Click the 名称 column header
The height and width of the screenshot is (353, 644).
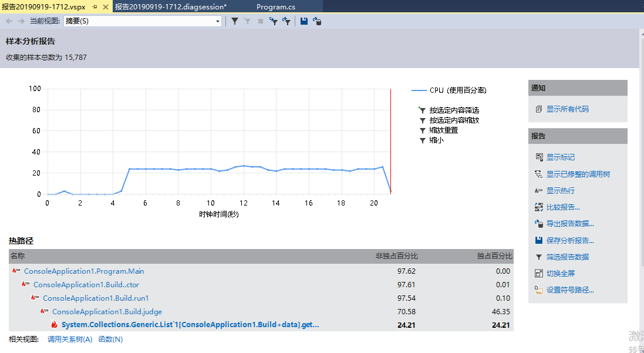(18, 255)
